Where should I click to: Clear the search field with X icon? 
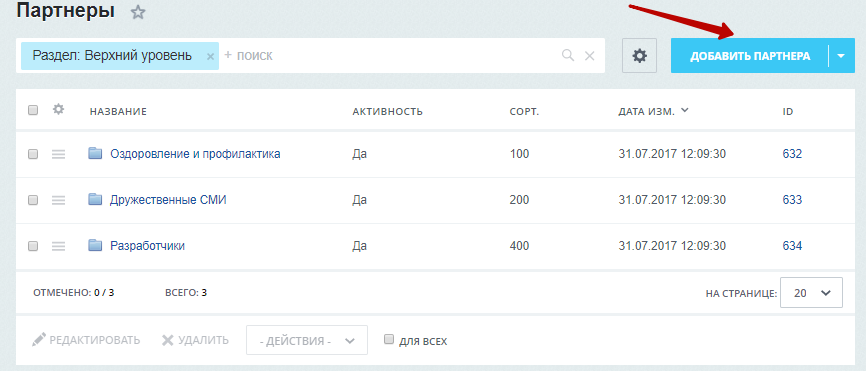tap(589, 56)
